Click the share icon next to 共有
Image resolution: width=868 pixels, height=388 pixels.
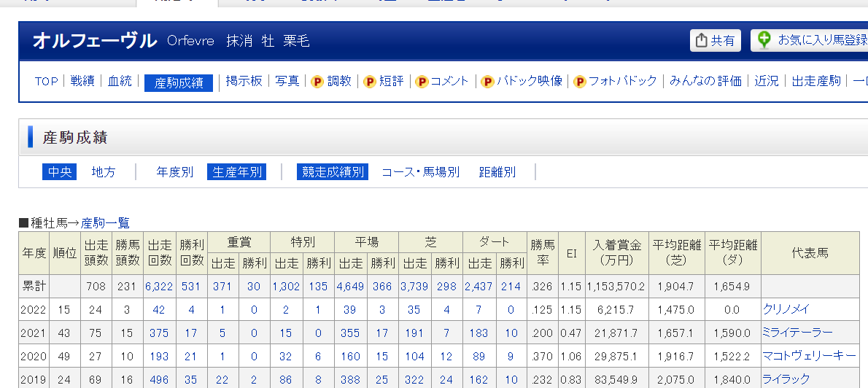702,40
